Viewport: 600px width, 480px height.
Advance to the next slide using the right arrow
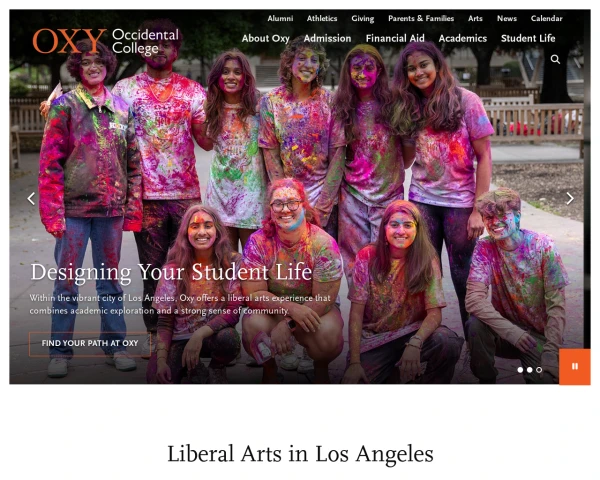pyautogui.click(x=570, y=198)
